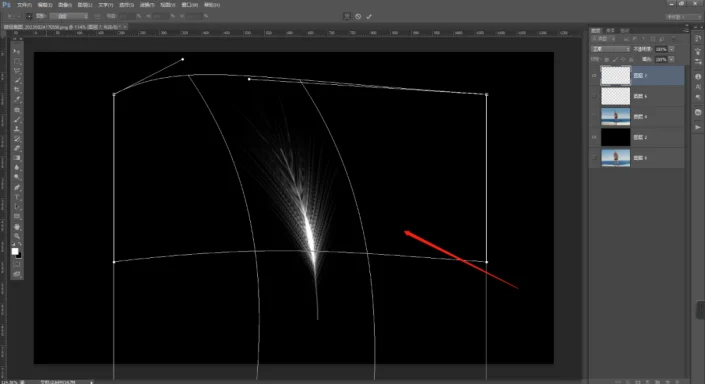Select the Rectangle shape tool
The width and height of the screenshot is (705, 384).
(17, 217)
